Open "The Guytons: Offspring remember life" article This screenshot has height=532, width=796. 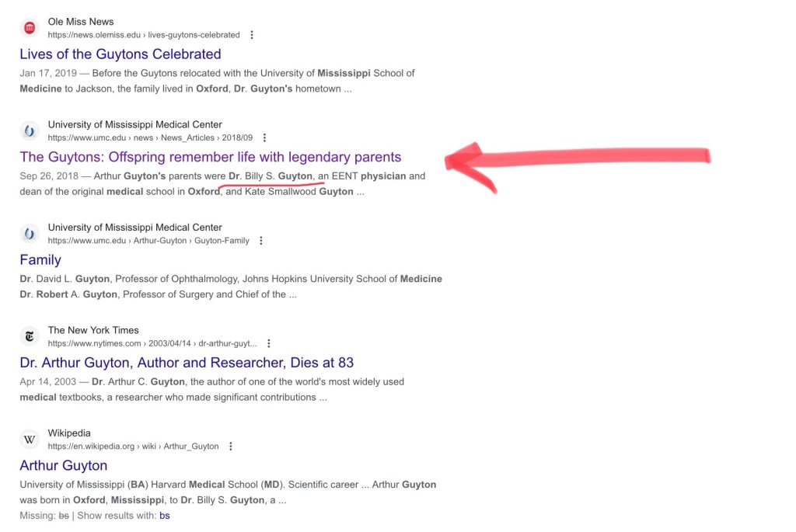(x=211, y=157)
